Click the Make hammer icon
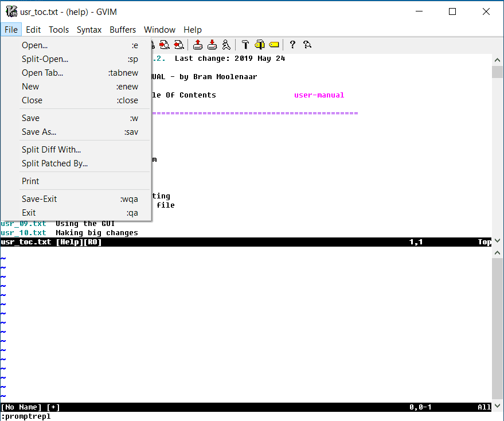Screen dimensions: 504x421 point(245,45)
